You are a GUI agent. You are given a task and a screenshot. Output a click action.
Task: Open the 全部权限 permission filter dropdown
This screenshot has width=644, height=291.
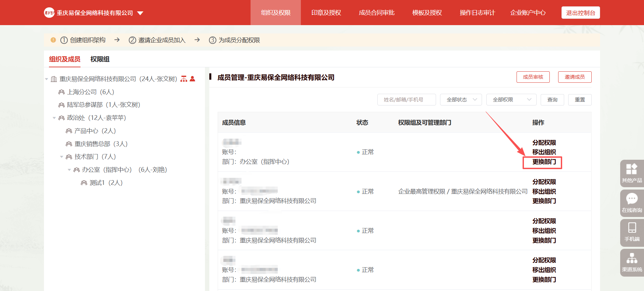pyautogui.click(x=511, y=100)
